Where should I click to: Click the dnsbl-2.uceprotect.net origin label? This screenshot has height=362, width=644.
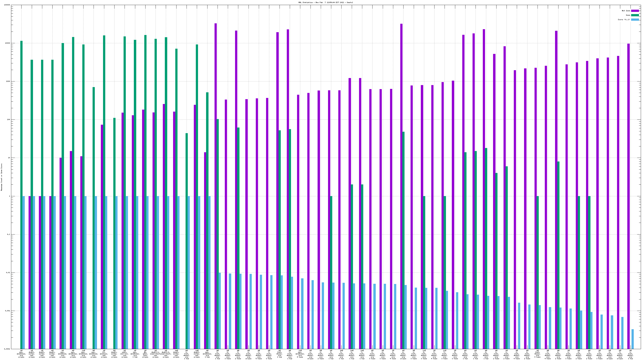[166, 354]
